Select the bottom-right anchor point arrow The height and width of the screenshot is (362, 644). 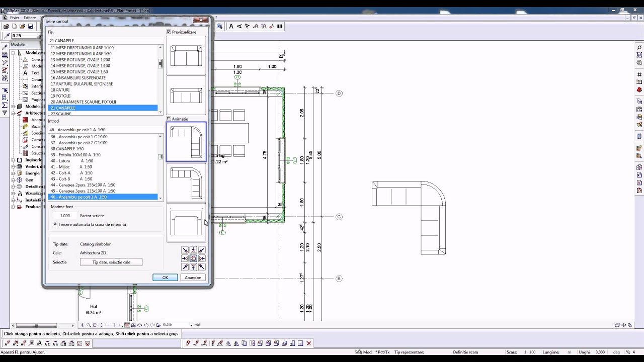click(x=202, y=267)
